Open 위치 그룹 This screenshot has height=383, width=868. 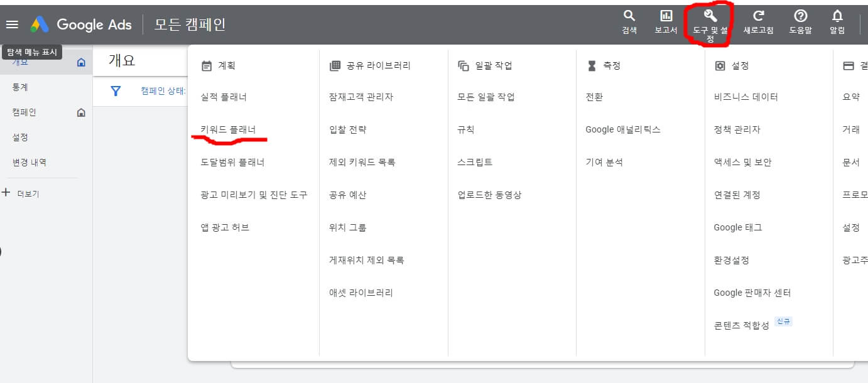click(347, 228)
